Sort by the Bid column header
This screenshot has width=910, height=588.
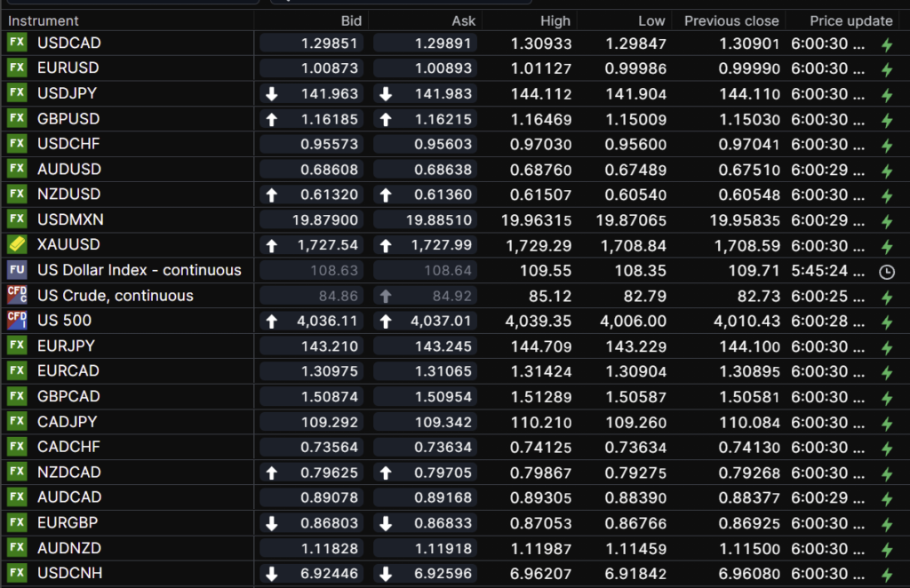(x=351, y=20)
